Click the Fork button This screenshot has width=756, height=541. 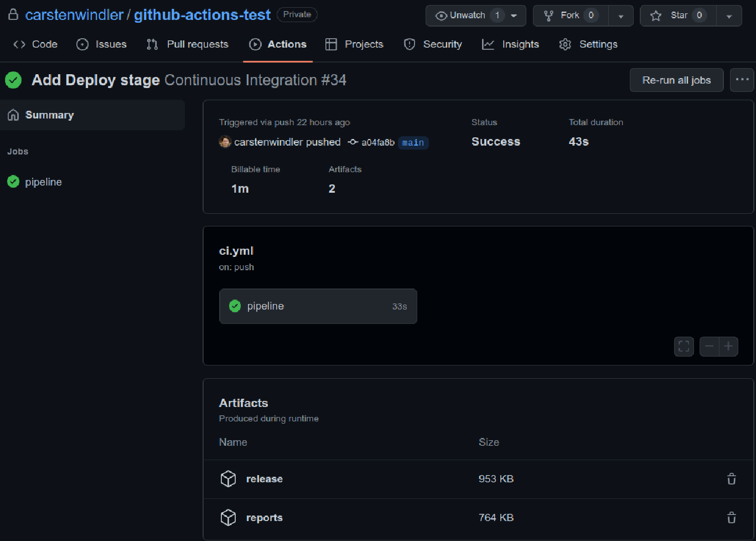tap(571, 16)
